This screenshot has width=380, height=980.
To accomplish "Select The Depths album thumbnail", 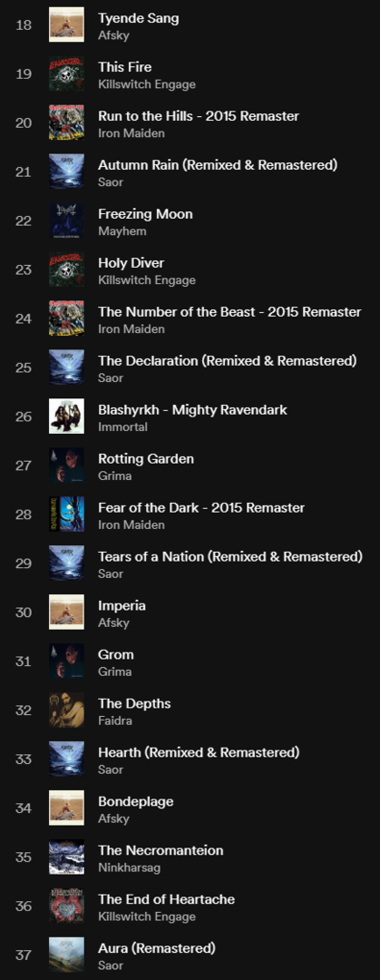I will (x=66, y=710).
